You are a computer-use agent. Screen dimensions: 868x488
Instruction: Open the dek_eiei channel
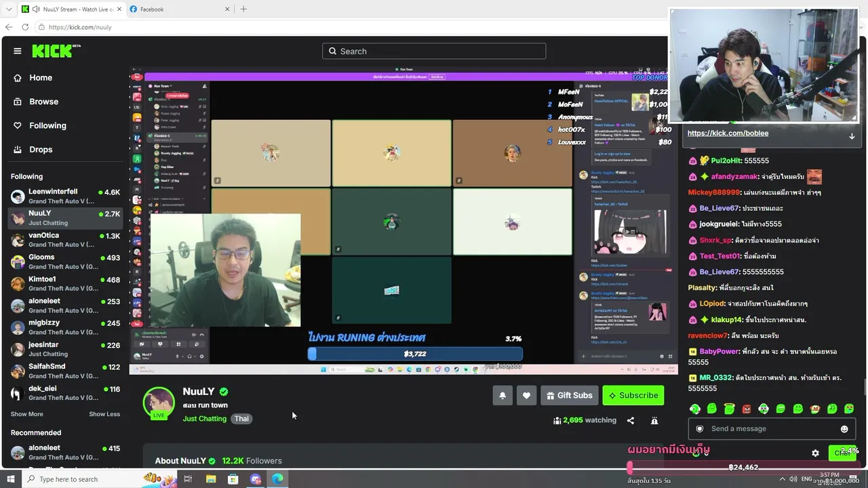pyautogui.click(x=65, y=393)
